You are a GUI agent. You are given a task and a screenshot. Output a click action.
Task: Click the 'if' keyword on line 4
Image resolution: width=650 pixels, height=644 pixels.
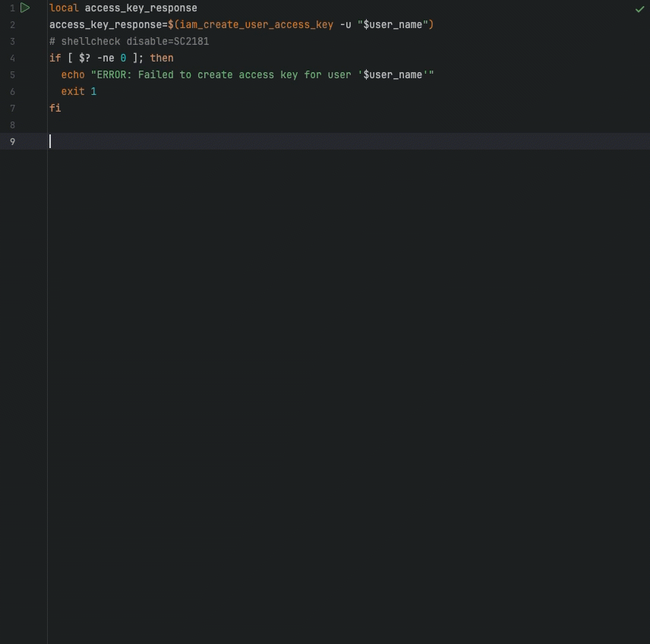click(53, 58)
